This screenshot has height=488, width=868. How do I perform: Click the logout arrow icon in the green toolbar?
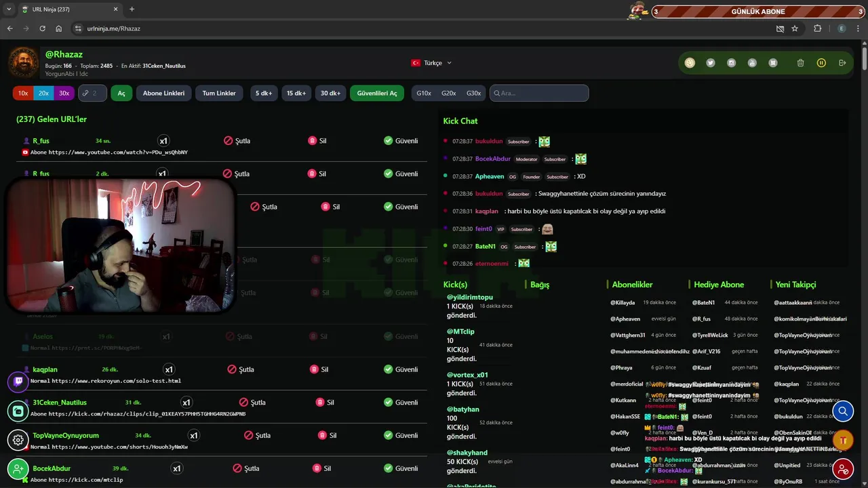[x=842, y=63]
